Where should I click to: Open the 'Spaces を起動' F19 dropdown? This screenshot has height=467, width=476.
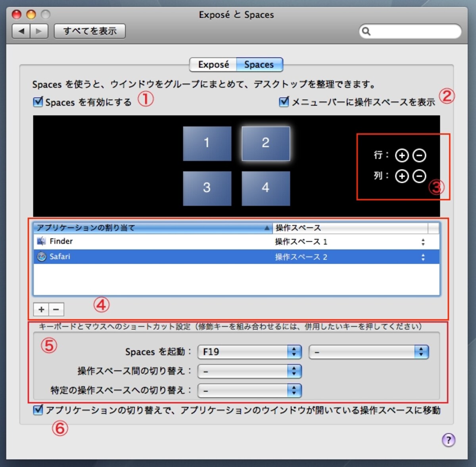click(x=250, y=352)
